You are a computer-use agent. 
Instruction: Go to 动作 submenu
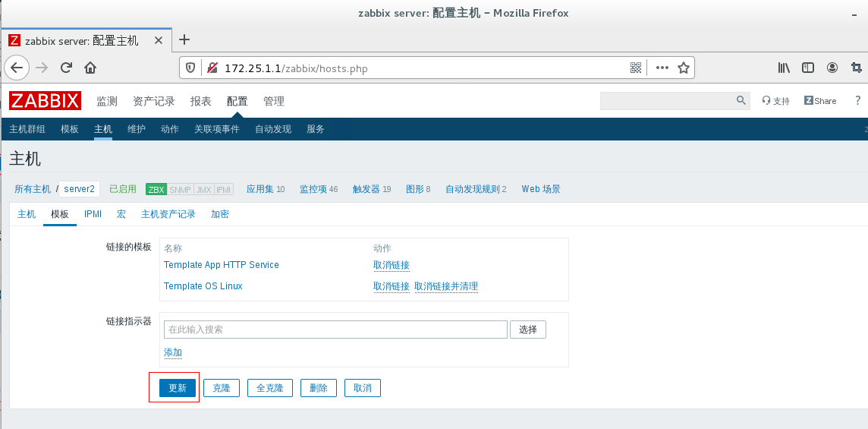tap(170, 129)
